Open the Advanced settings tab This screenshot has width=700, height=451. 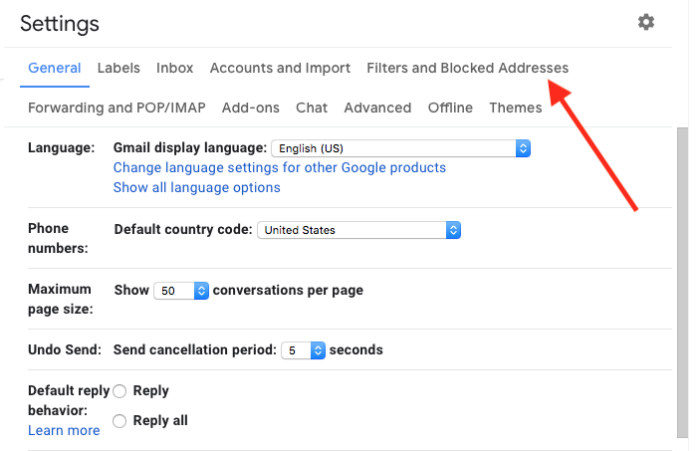[x=377, y=108]
